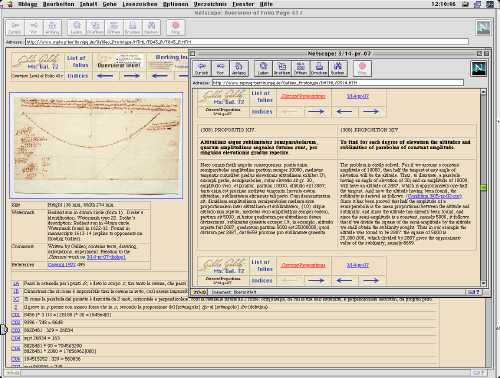Click the scroll up arrow of front window

pos(484,91)
